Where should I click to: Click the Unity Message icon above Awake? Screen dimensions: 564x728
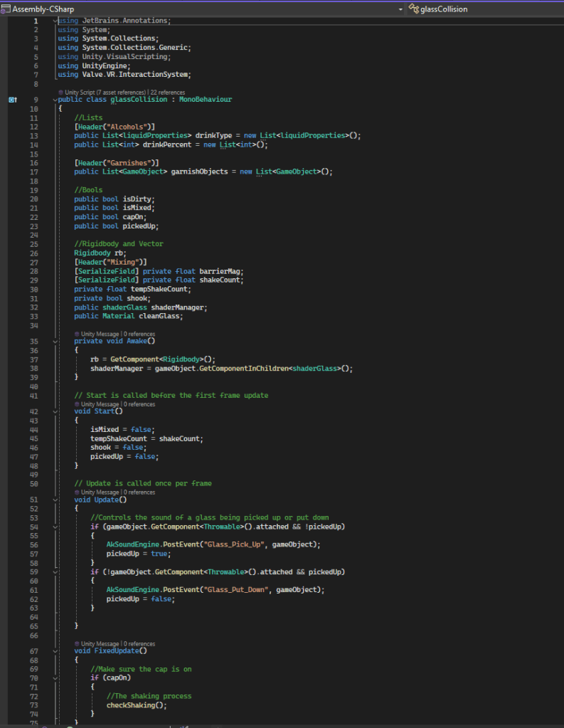tap(77, 334)
